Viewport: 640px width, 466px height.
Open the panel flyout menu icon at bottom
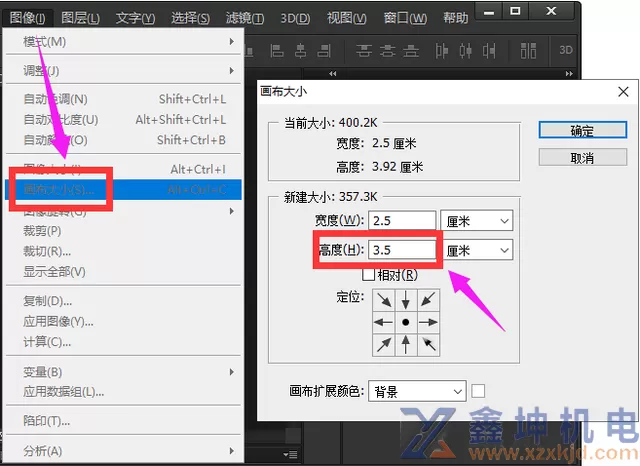pyautogui.click(x=290, y=454)
